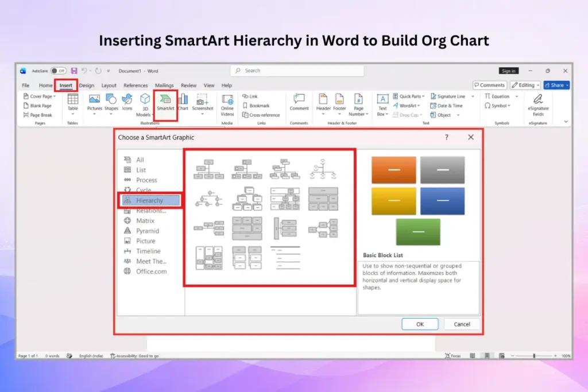This screenshot has height=392, width=588.
Task: Select the Process category
Action: 146,180
